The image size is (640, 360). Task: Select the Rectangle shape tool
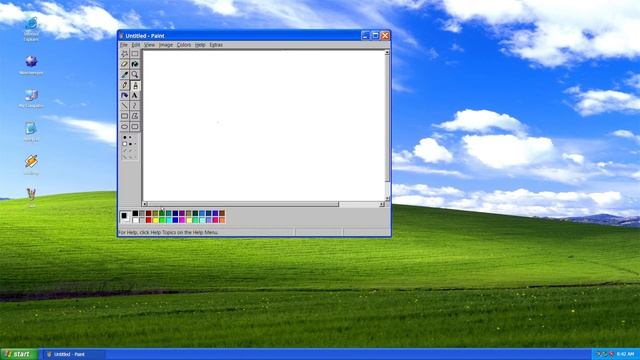click(124, 116)
